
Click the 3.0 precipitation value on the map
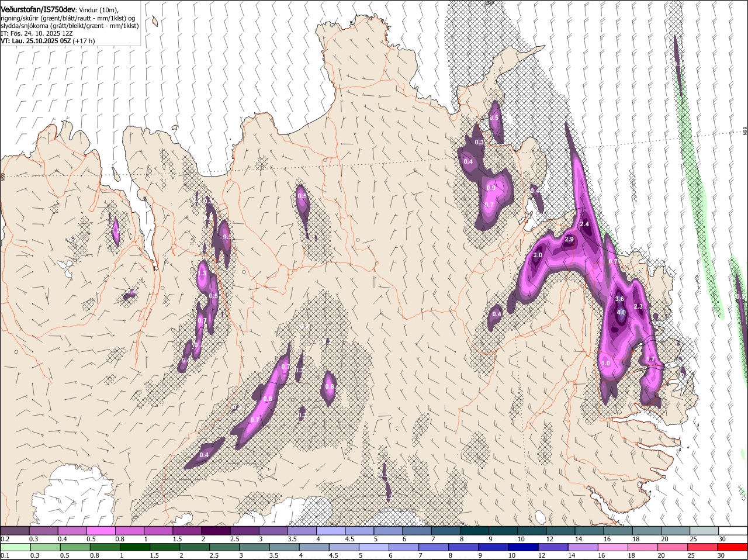[x=538, y=255]
